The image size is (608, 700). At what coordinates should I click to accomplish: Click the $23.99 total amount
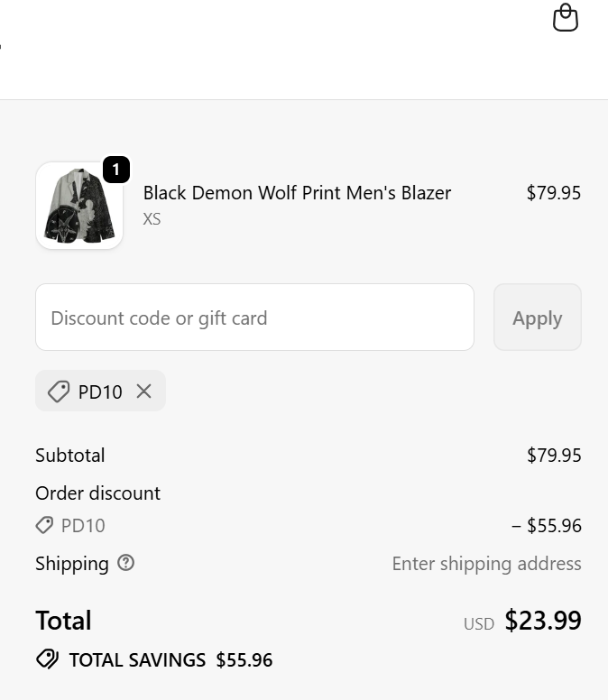[x=543, y=621]
